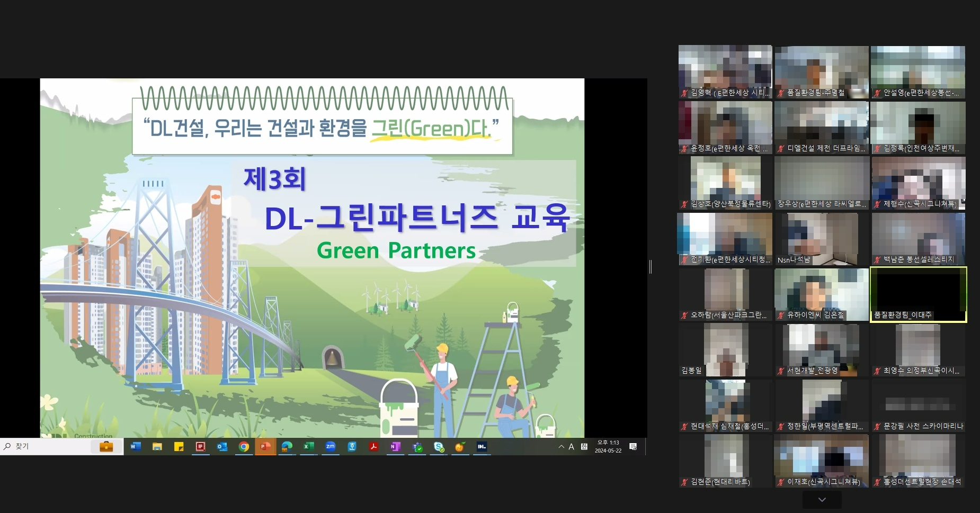This screenshot has width=980, height=513.
Task: Open PowerPoint from the taskbar
Action: click(x=266, y=446)
